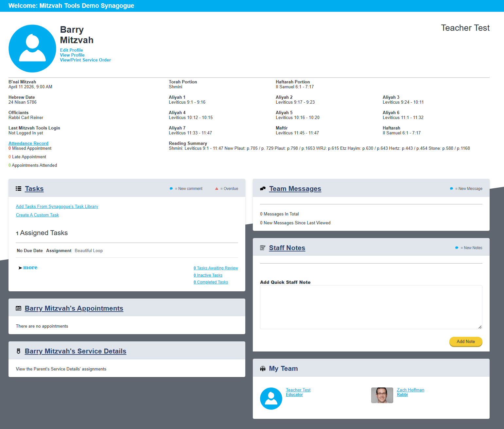Open the Edit Profile link
The height and width of the screenshot is (429, 504).
pos(71,50)
